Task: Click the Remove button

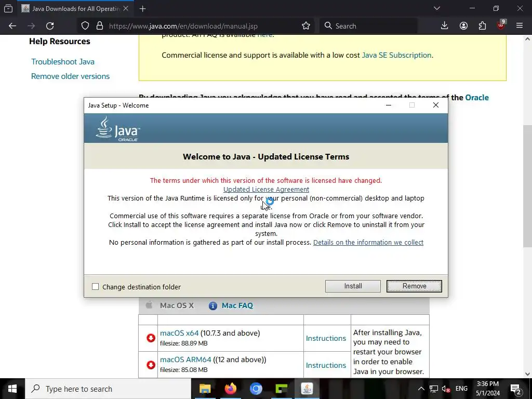Action: [414, 286]
